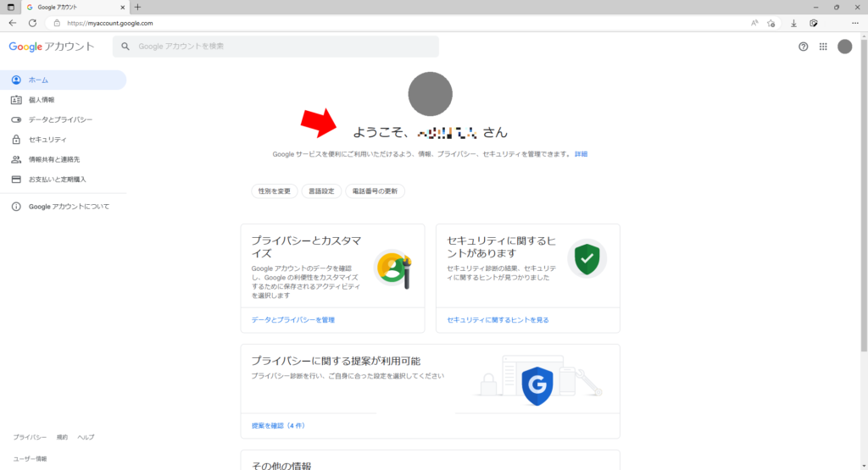Close the Google アカウント tab

[122, 7]
